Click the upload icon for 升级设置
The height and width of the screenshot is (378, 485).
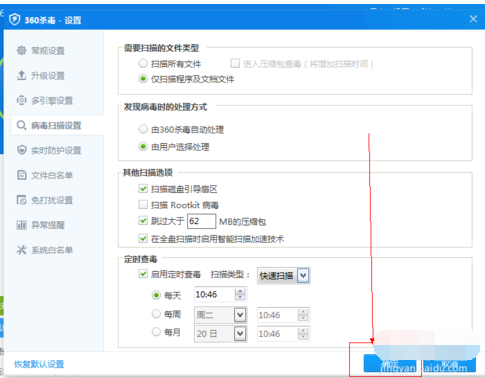click(x=22, y=75)
